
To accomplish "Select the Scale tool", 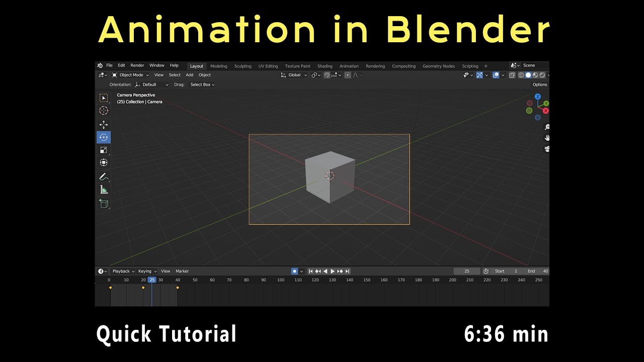I will pyautogui.click(x=104, y=150).
